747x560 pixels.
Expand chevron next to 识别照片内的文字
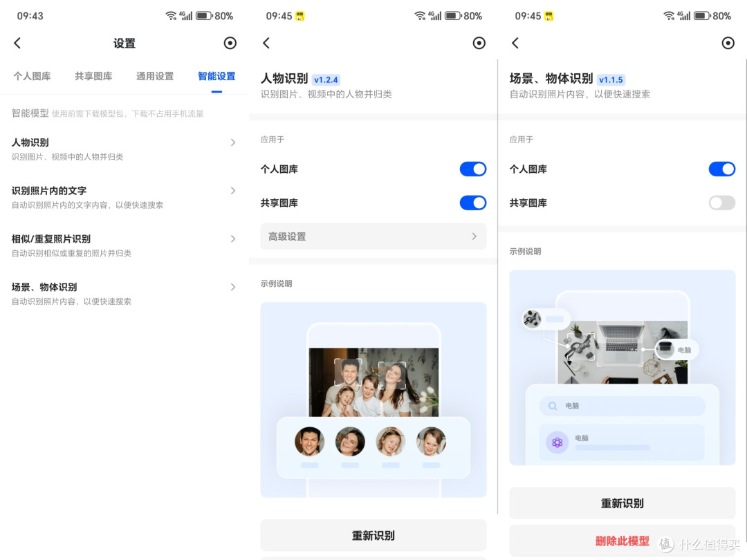tap(233, 191)
